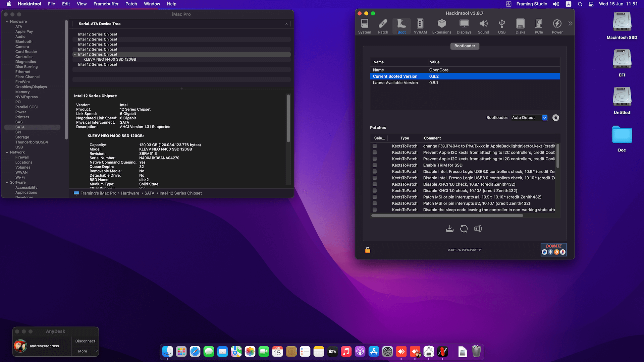Screen dimensions: 644x362
Task: Collapse the Serial-ATA Device Tree header chevron
Action: 286,24
